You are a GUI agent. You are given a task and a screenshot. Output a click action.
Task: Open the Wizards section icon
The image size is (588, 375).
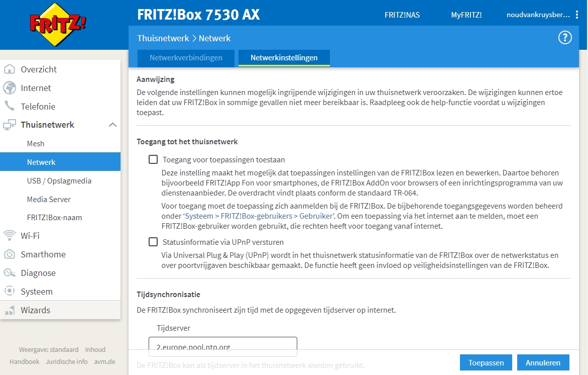click(9, 311)
